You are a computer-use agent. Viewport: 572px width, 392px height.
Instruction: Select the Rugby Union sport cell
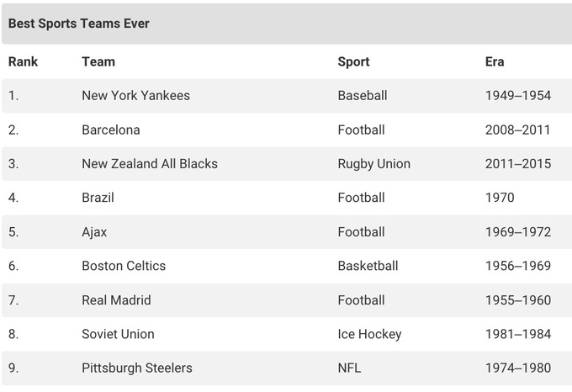[373, 164]
